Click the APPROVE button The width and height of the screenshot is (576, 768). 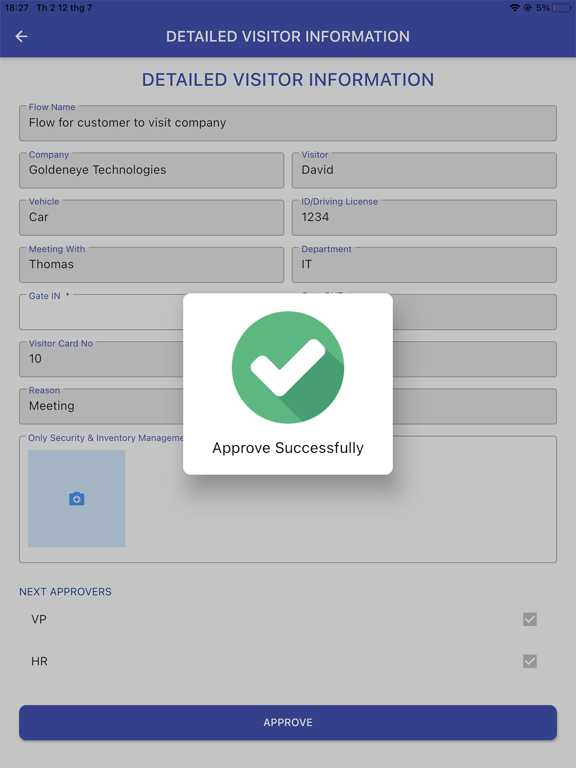pos(288,722)
